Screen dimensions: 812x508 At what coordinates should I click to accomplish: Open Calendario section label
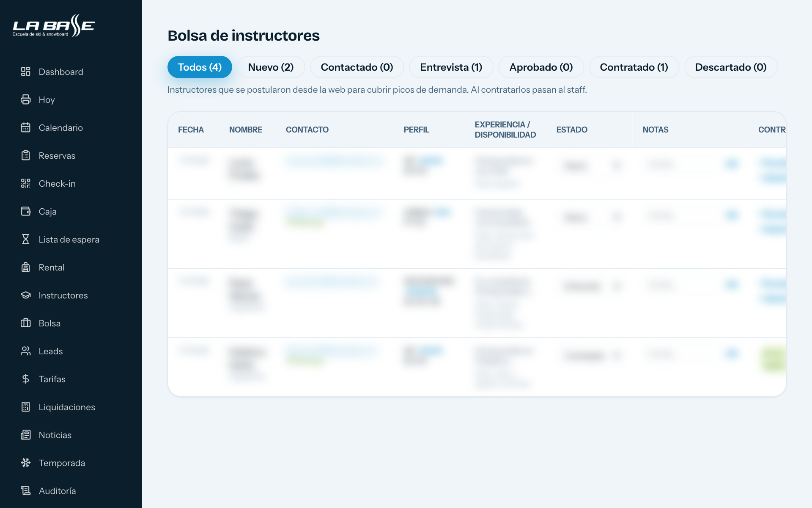pos(60,127)
